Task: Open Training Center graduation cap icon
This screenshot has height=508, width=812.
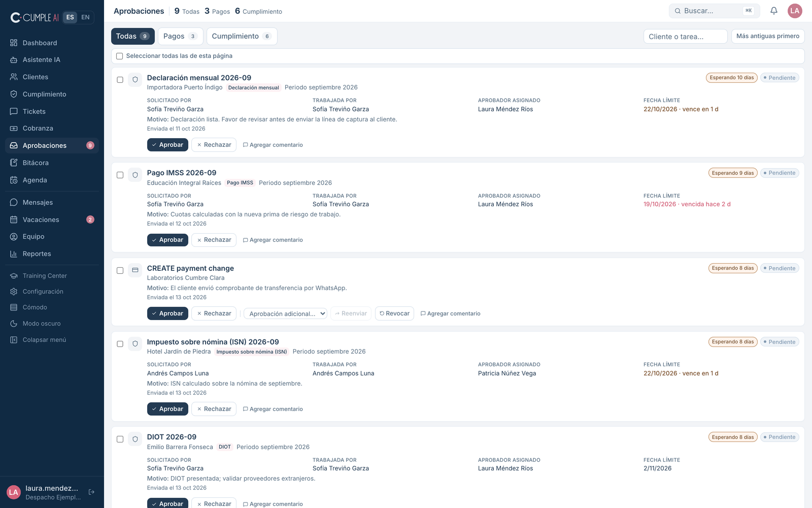Action: click(14, 276)
